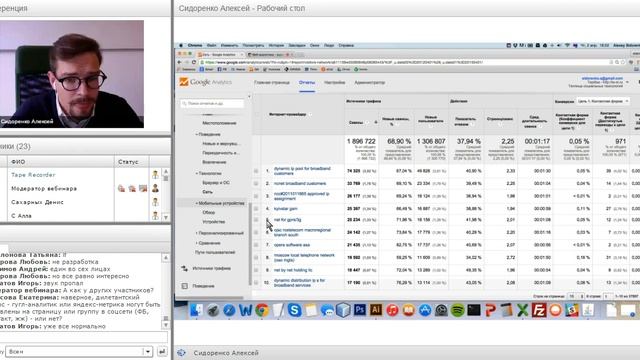
Task: Open the Настройка tab
Action: pos(335,82)
